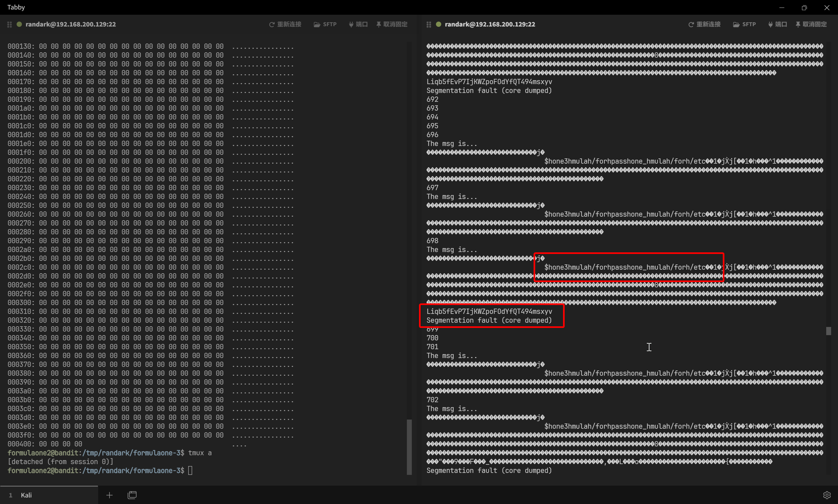The width and height of the screenshot is (838, 504).
Task: Close the Tabby window
Action: pos(827,8)
